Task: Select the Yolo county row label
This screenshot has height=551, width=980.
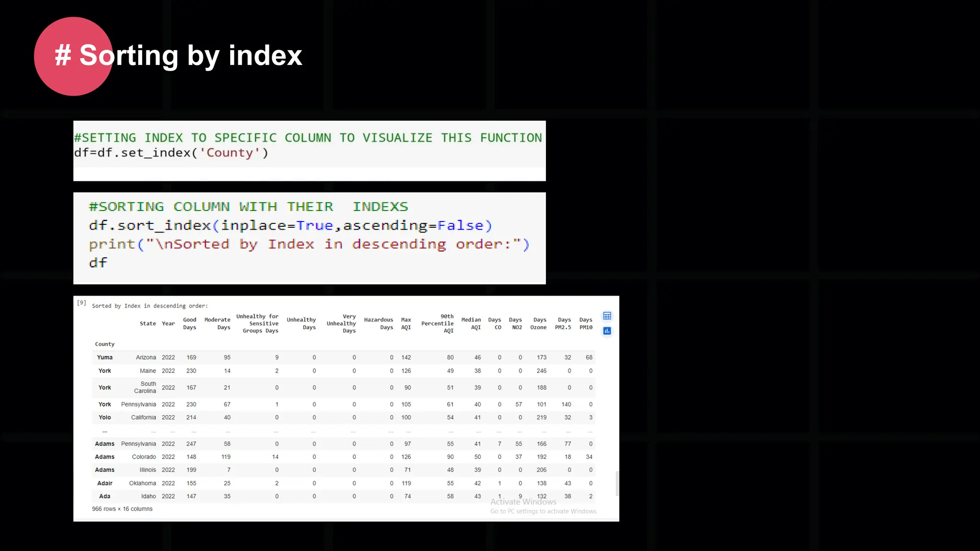Action: [x=105, y=418]
